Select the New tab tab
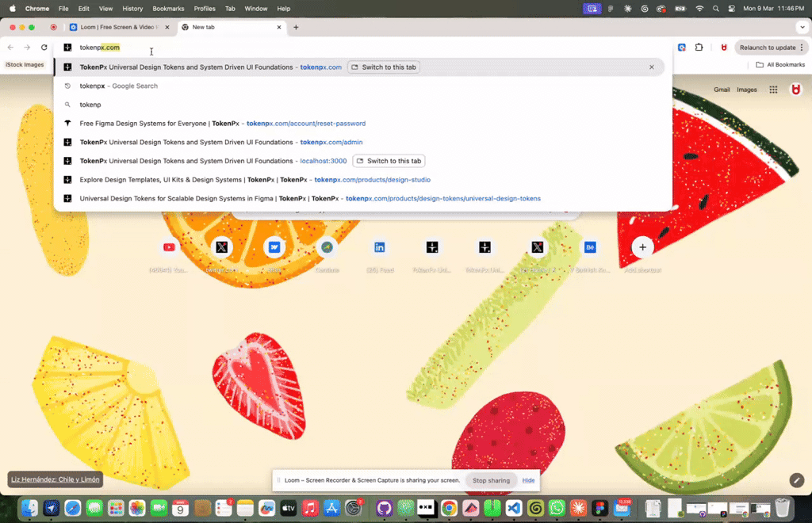 [x=232, y=27]
